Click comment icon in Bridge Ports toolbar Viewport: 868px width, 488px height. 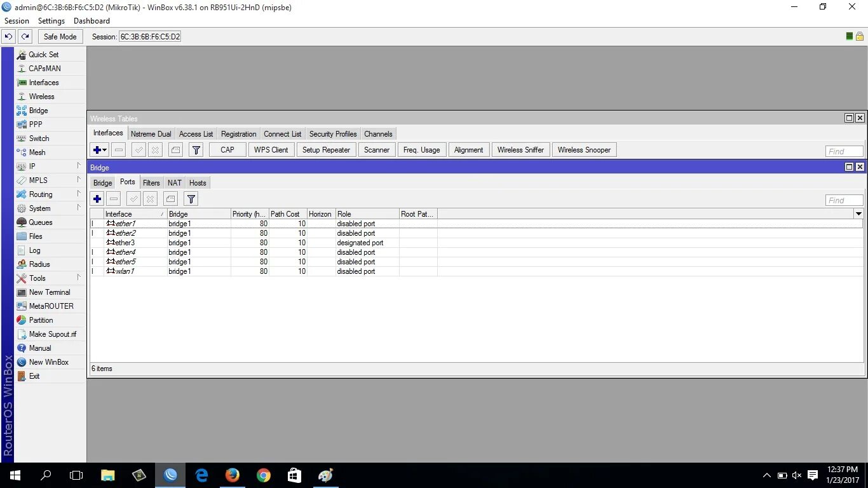point(170,199)
